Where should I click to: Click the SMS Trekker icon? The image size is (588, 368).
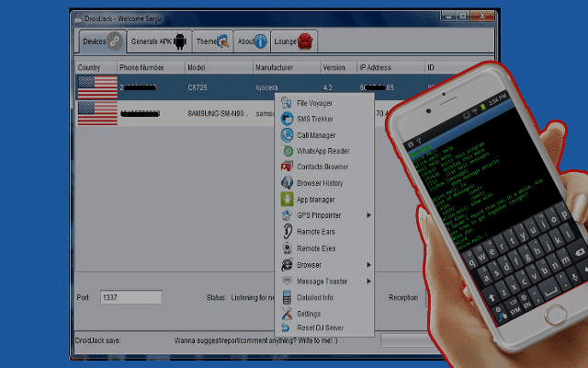pyautogui.click(x=287, y=119)
